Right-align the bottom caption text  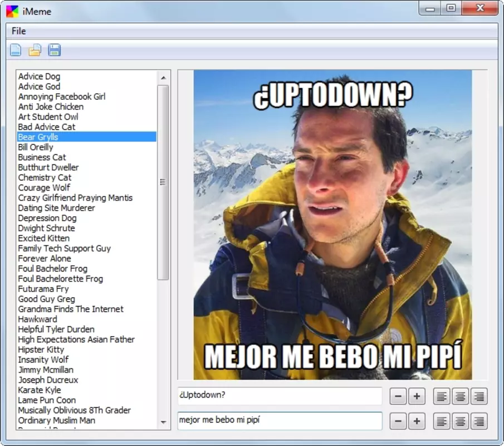tap(479, 421)
